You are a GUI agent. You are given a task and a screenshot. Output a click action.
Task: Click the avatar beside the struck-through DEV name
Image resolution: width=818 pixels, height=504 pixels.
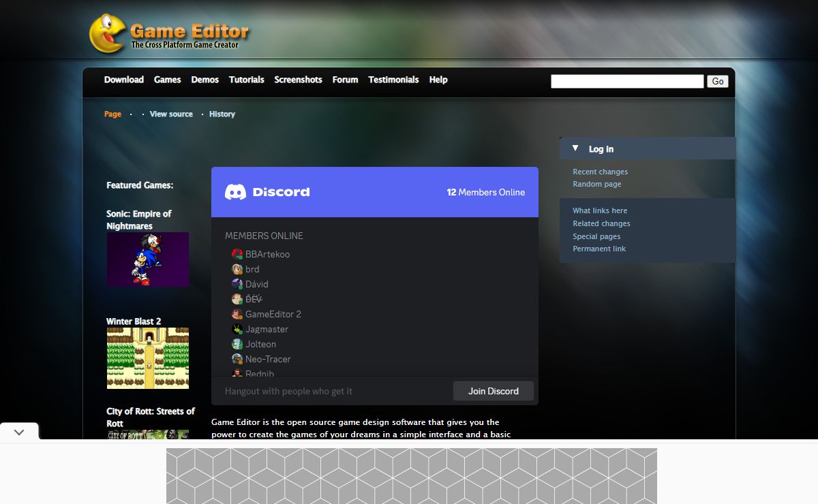pyautogui.click(x=237, y=299)
